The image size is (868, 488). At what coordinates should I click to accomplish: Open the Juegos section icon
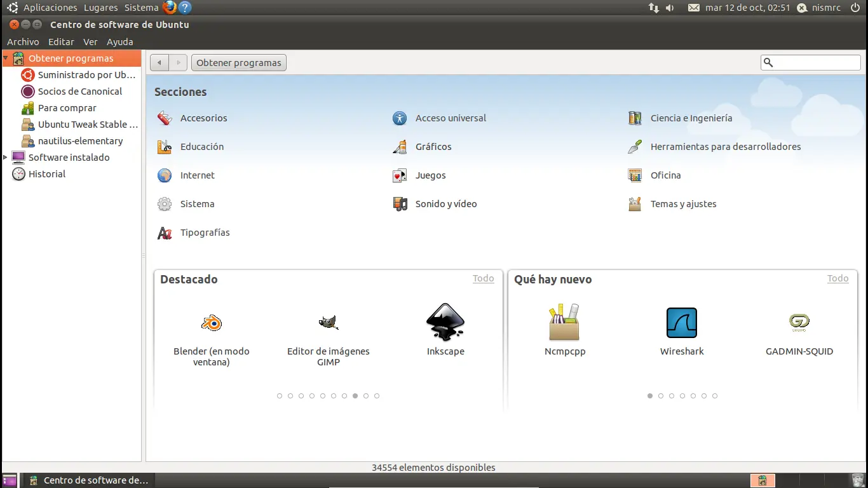400,175
